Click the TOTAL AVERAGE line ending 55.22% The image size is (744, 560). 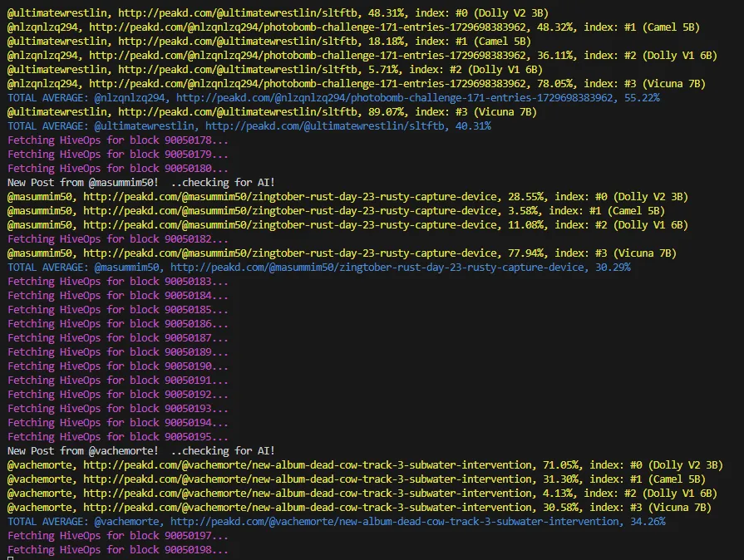[x=333, y=98]
